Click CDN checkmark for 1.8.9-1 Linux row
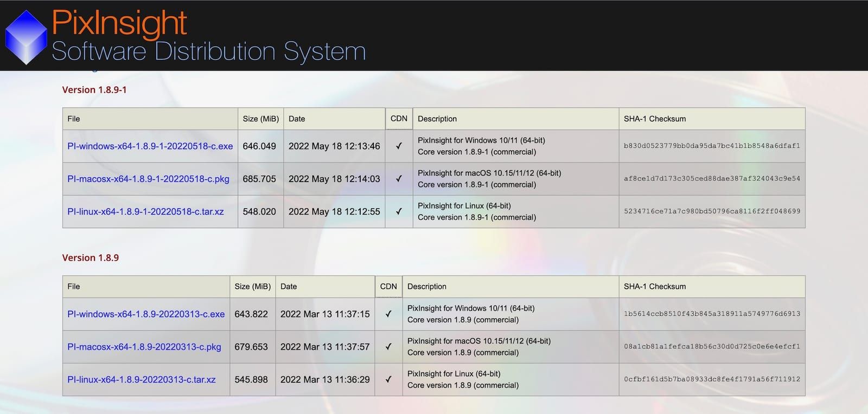This screenshot has width=868, height=414. [x=399, y=212]
